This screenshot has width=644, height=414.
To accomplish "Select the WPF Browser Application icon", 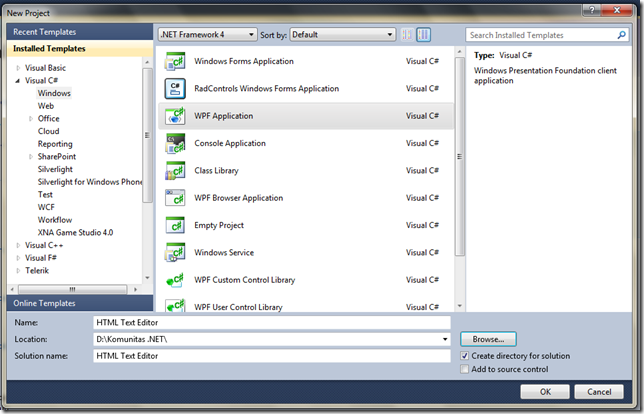I will (175, 198).
